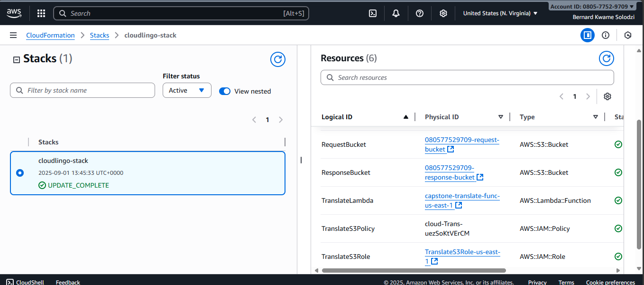Open the N. Virginia region selector
This screenshot has height=285, width=644.
(500, 13)
